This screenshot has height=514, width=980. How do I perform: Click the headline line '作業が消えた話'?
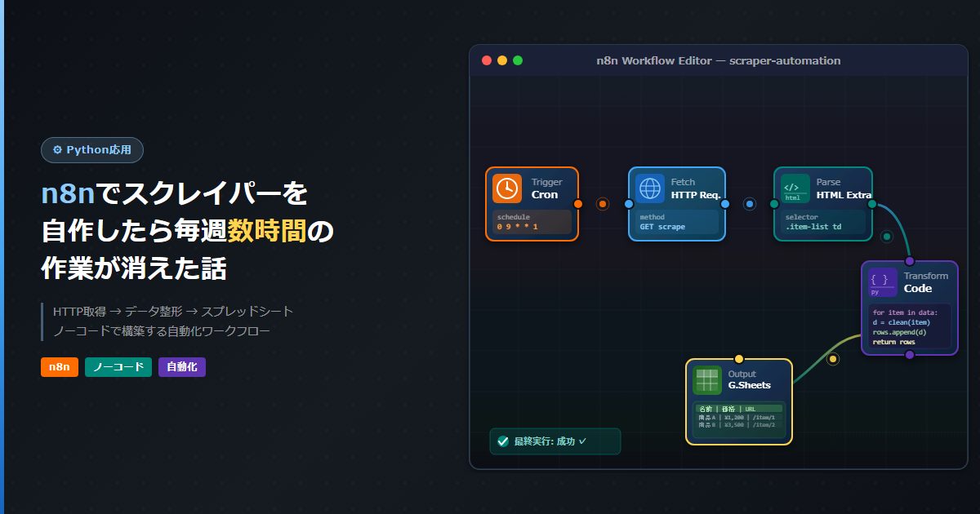pos(133,268)
